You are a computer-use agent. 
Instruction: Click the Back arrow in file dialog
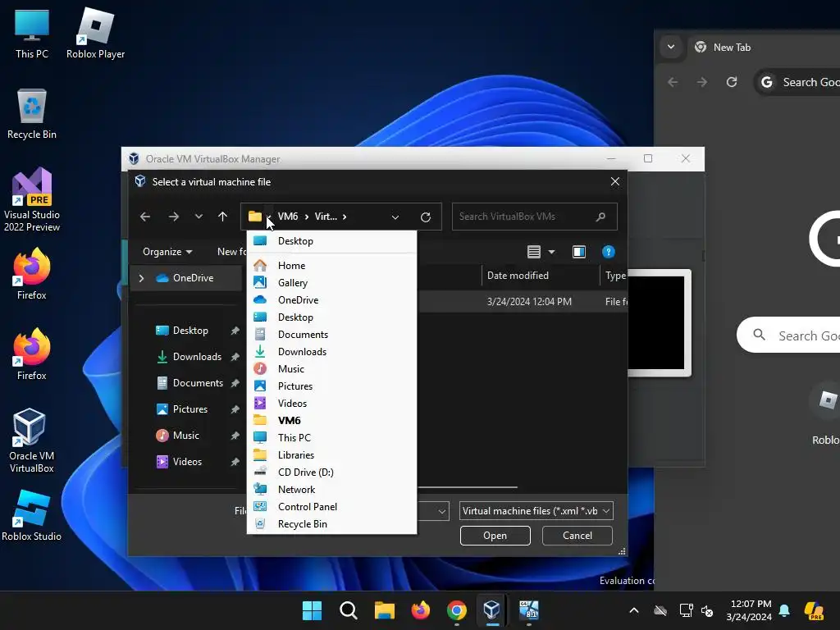tap(145, 217)
